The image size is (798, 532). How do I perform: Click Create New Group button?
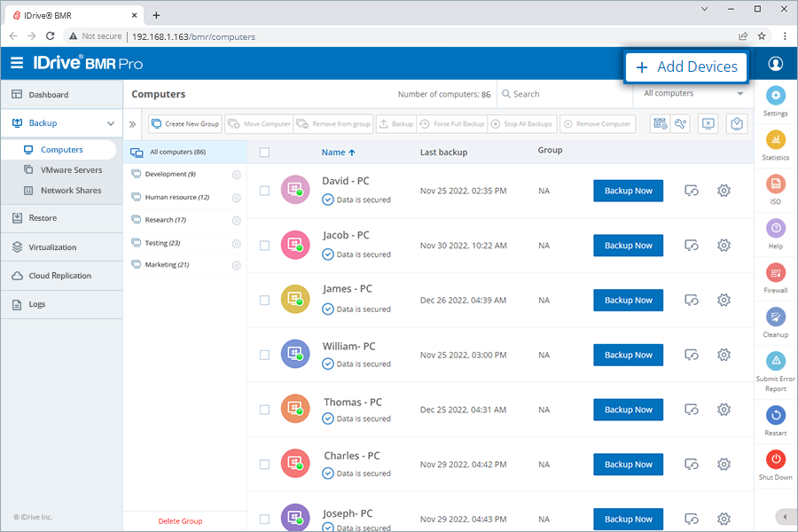point(185,124)
